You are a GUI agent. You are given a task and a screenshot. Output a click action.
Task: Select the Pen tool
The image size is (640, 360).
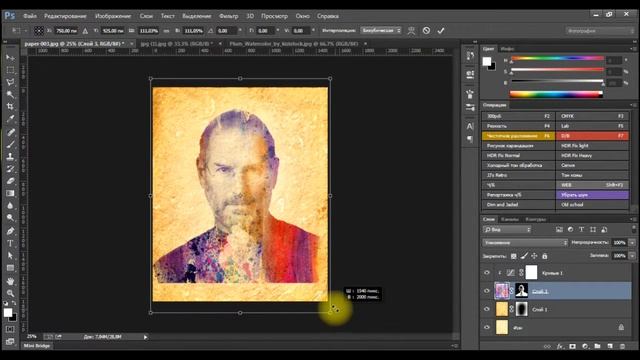(11, 231)
